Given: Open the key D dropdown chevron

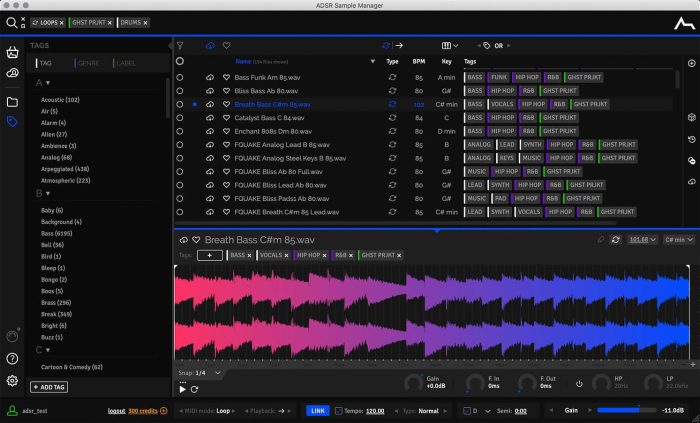Looking at the screenshot, I should (x=488, y=411).
